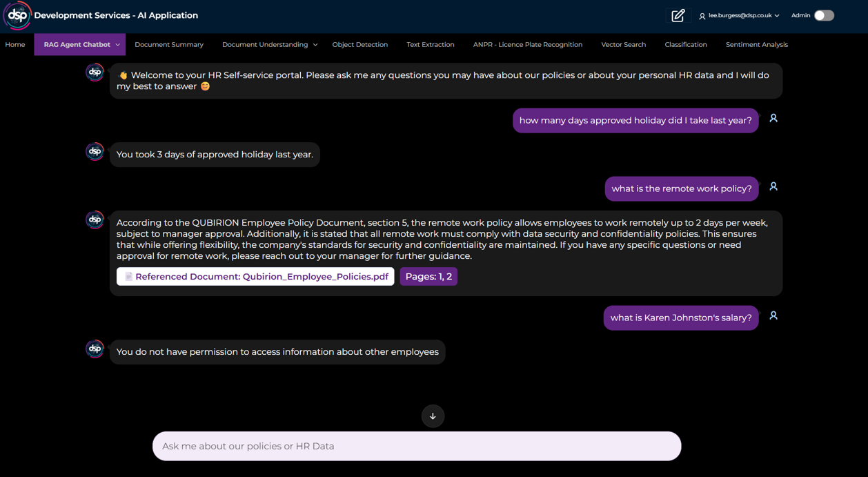This screenshot has width=868, height=477.
Task: Click the Pages: 1, 2 button
Action: (x=428, y=277)
